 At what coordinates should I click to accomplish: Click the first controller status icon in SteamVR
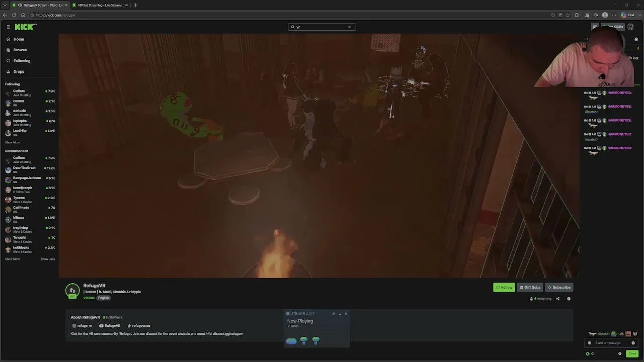(304, 341)
